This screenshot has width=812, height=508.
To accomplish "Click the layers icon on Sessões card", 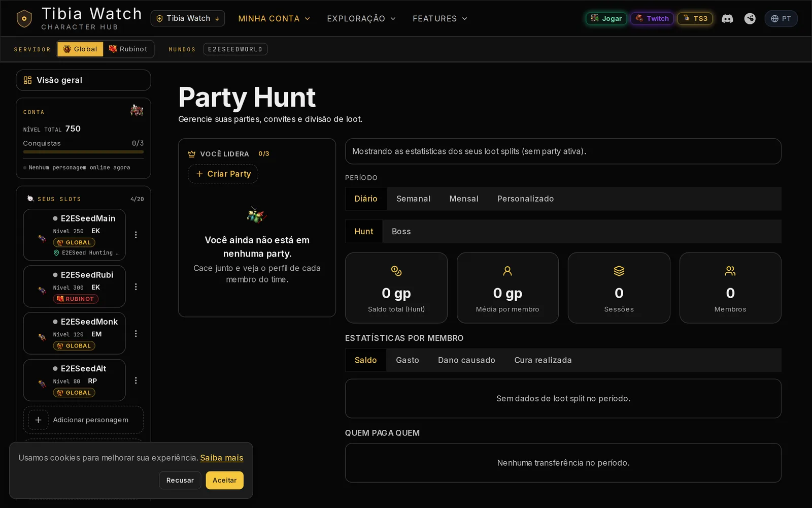I will pos(619,271).
